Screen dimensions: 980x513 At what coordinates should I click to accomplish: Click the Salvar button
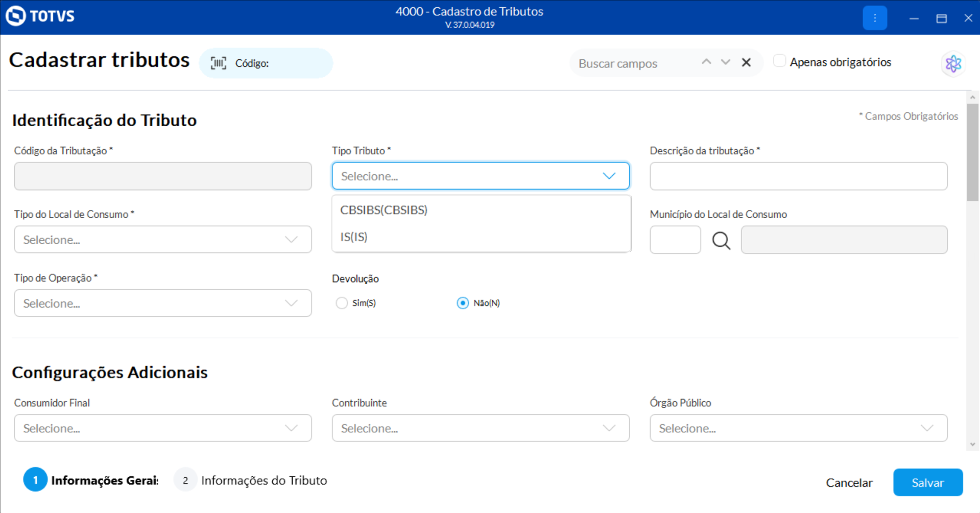click(x=927, y=482)
